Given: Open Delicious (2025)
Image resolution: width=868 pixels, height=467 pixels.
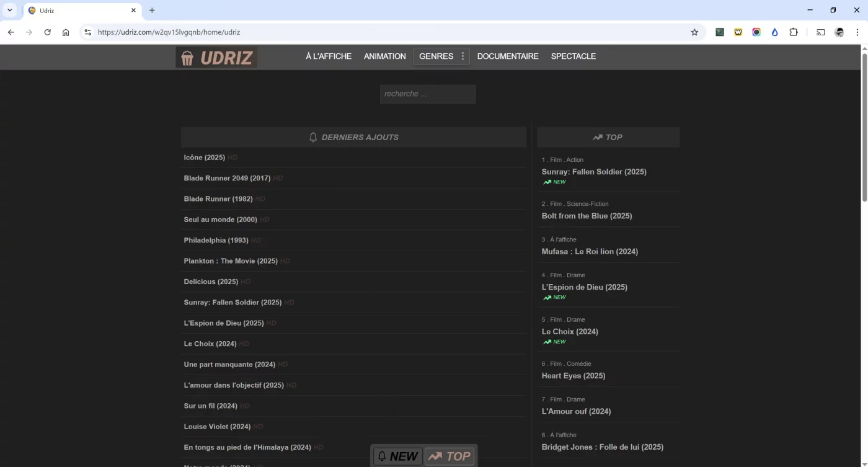Looking at the screenshot, I should [x=211, y=282].
